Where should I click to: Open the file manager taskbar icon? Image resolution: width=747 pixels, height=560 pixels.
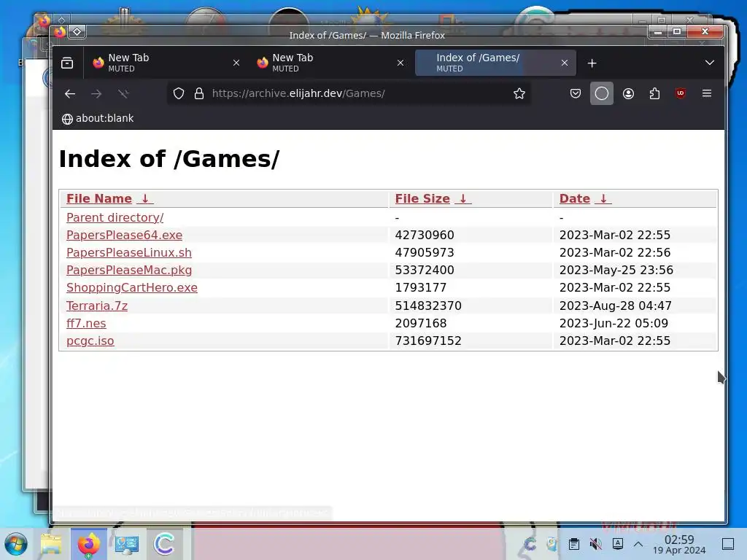point(51,544)
